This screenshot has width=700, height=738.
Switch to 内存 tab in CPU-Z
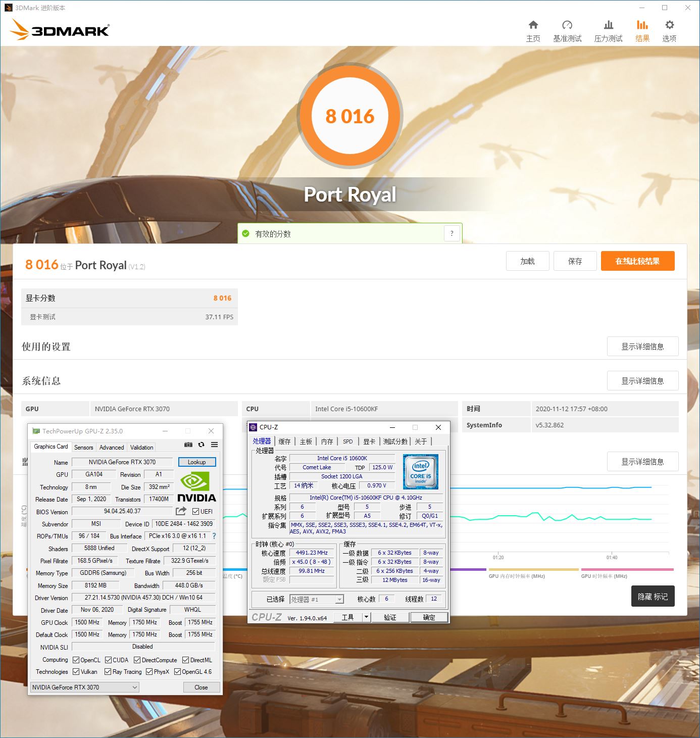[x=327, y=441]
